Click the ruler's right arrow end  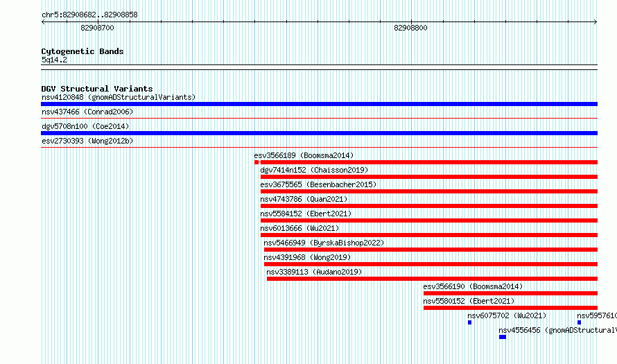(x=596, y=22)
